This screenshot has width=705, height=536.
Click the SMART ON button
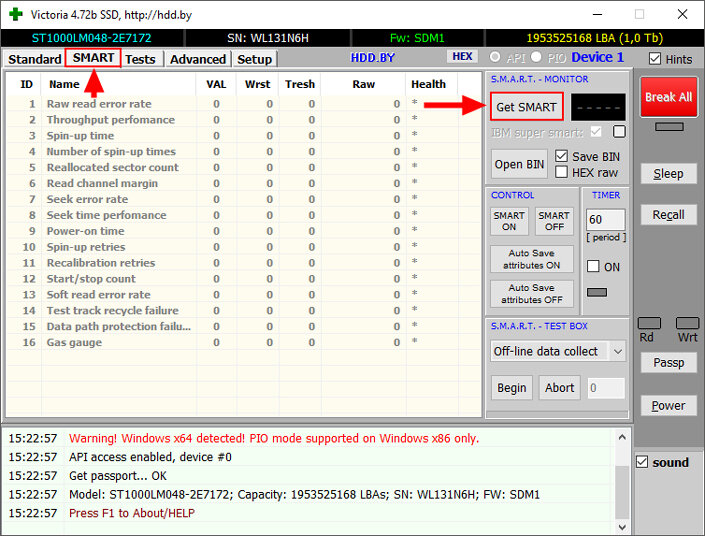pos(509,221)
